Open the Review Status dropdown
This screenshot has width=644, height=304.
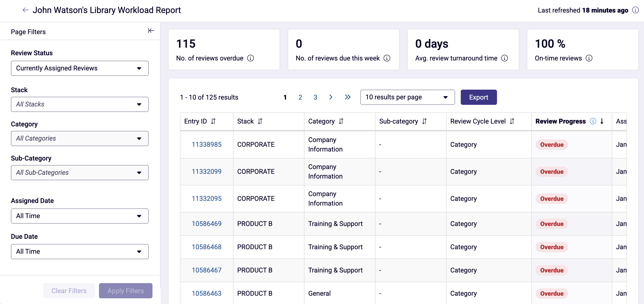pyautogui.click(x=80, y=68)
